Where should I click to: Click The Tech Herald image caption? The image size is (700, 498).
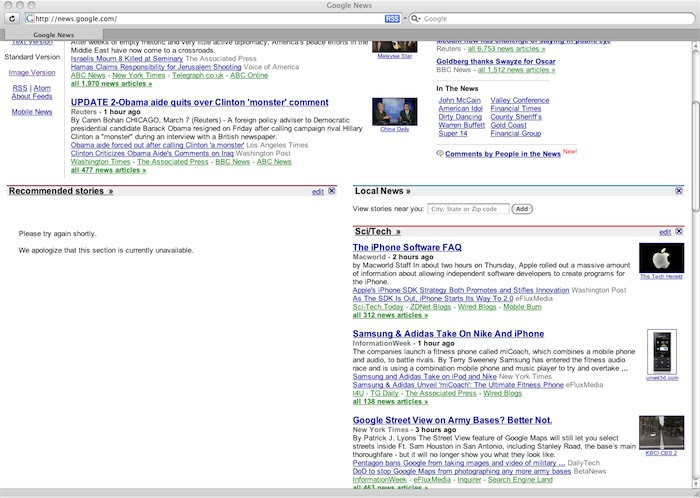[661, 277]
